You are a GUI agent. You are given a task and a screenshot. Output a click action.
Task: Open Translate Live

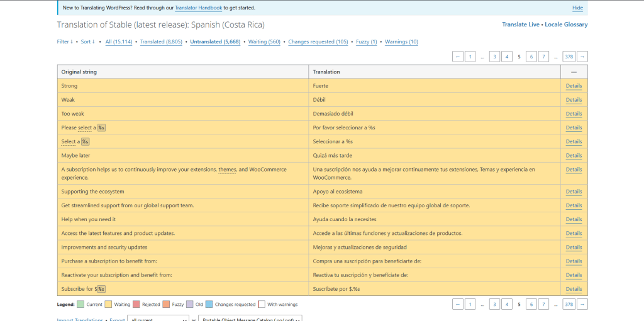click(x=520, y=24)
